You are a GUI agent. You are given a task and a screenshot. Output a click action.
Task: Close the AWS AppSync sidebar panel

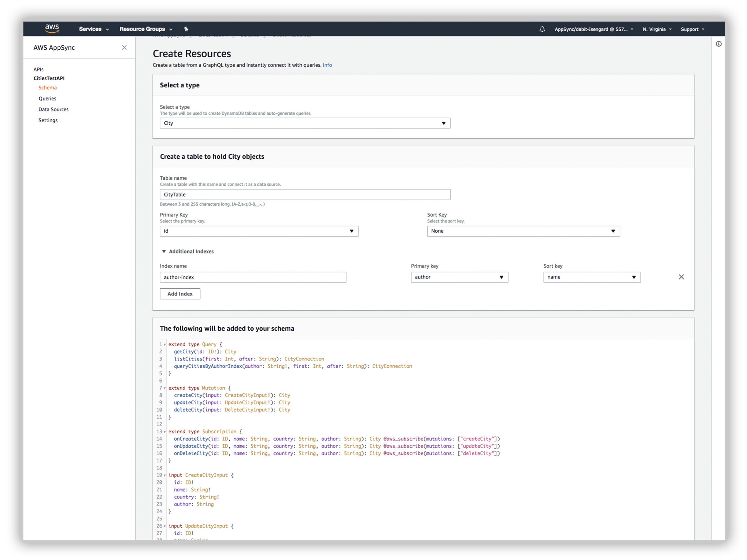124,48
